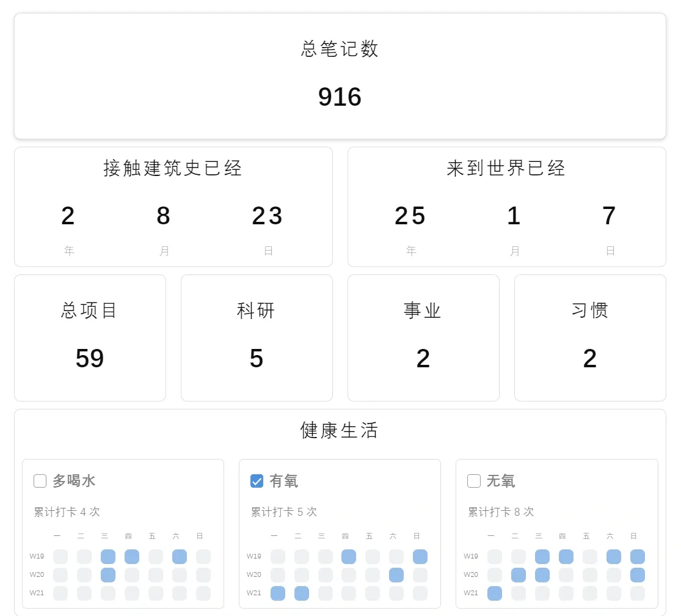The height and width of the screenshot is (616, 681).
Task: Click the 来到世界已经 card title
Action: click(x=506, y=168)
